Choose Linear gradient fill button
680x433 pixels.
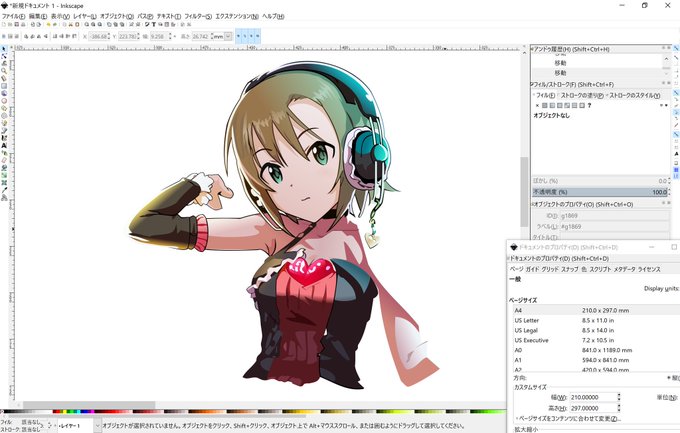click(552, 105)
